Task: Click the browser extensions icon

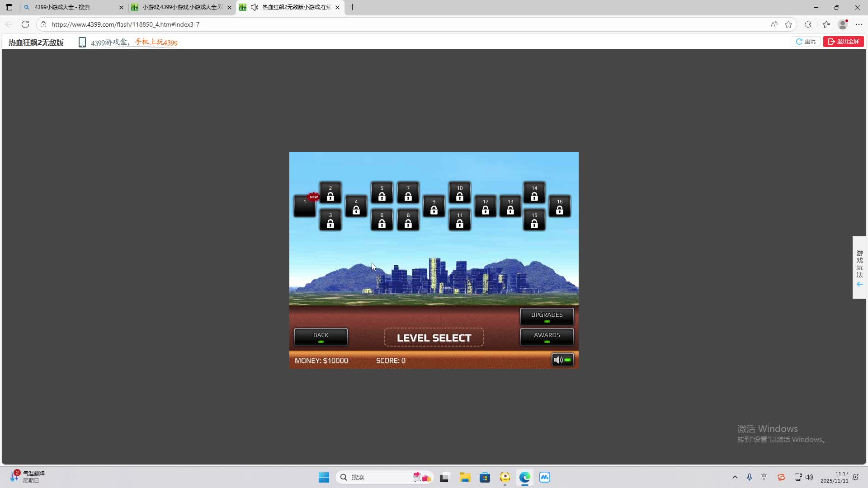Action: (x=808, y=24)
